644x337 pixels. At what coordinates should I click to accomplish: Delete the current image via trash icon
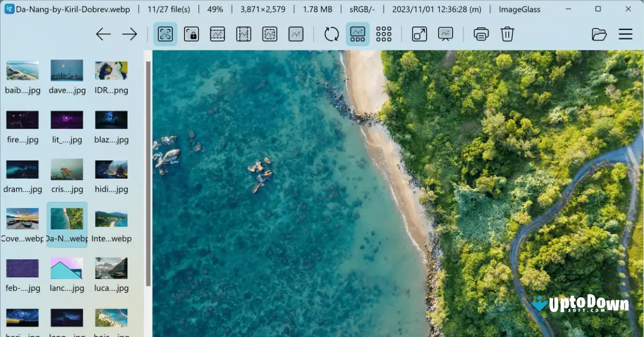(x=507, y=34)
